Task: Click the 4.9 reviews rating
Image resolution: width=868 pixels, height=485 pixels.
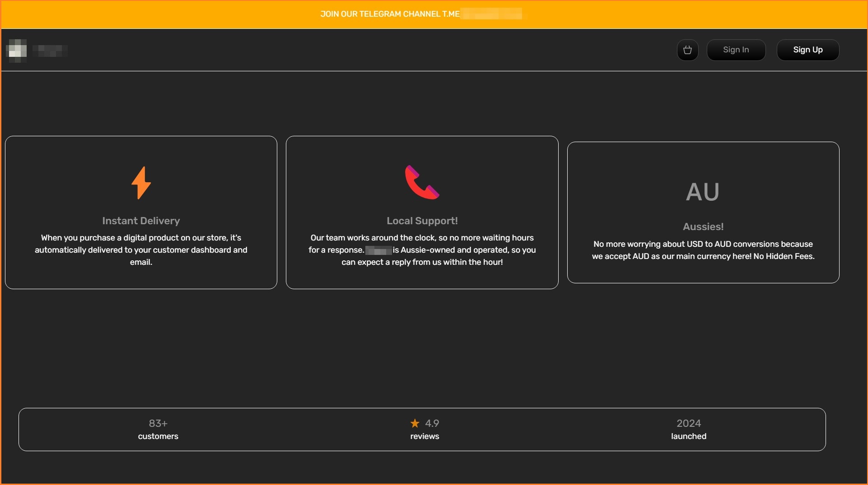Action: [431, 423]
